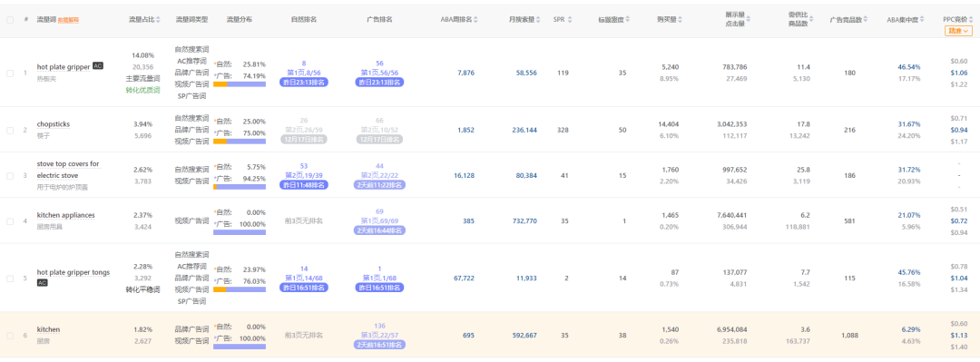Click monthly search volume 732,770
The image size is (980, 362).
[x=524, y=221]
